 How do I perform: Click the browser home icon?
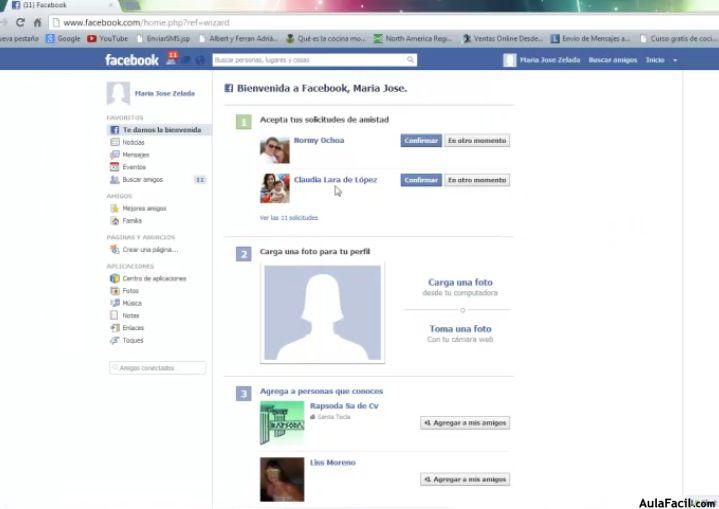[38, 22]
